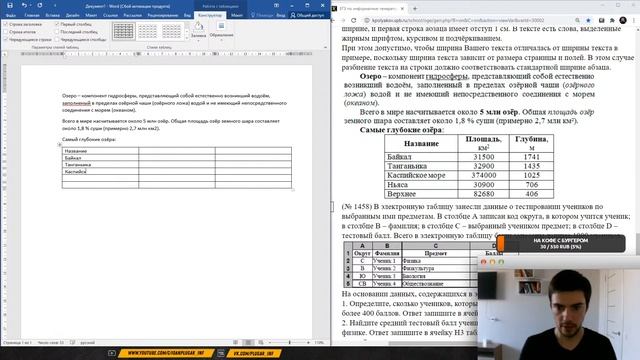Click the Каспийск cell in Word table

(x=100, y=171)
